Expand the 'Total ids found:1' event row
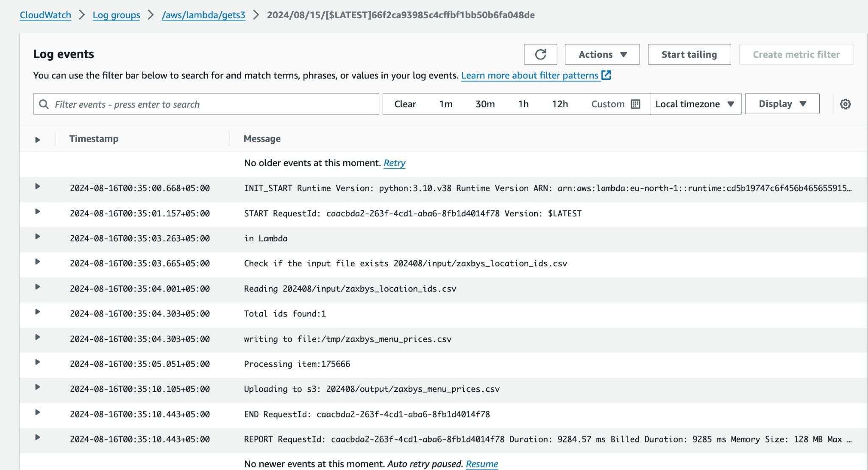This screenshot has height=470, width=868. tap(37, 312)
